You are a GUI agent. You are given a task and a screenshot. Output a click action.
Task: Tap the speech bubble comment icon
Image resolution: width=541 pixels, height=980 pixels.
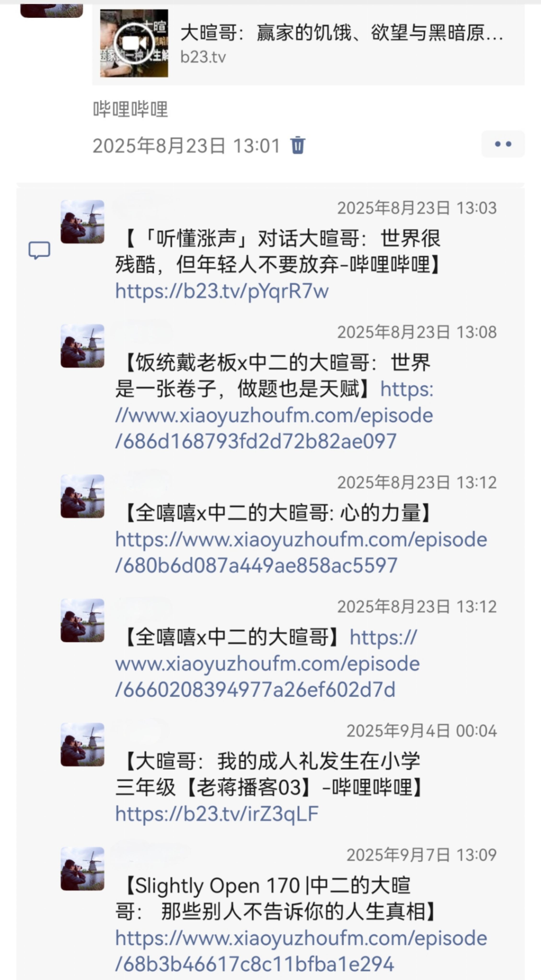pos(40,250)
